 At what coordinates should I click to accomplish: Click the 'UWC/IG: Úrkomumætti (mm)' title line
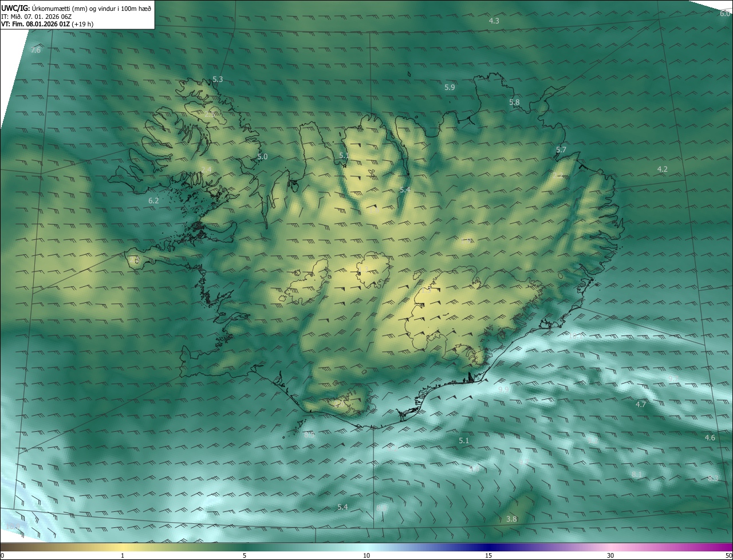[x=76, y=7]
